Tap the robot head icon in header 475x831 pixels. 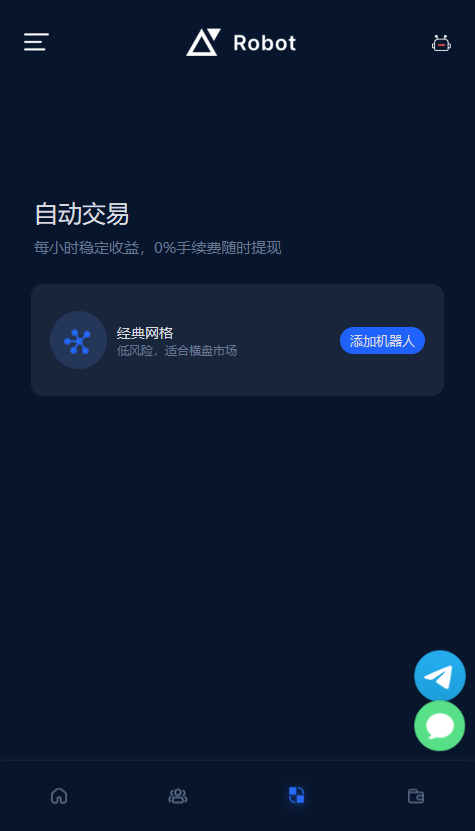[x=441, y=43]
